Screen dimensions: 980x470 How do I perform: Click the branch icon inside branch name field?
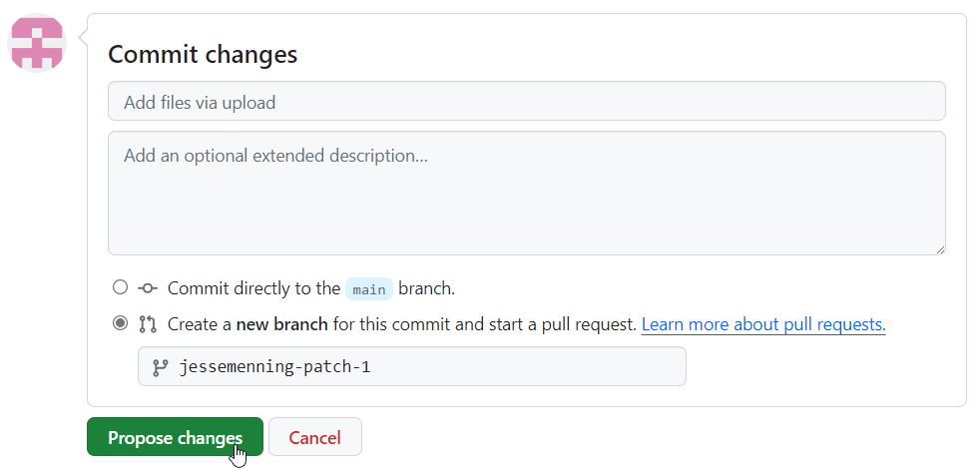coord(160,367)
